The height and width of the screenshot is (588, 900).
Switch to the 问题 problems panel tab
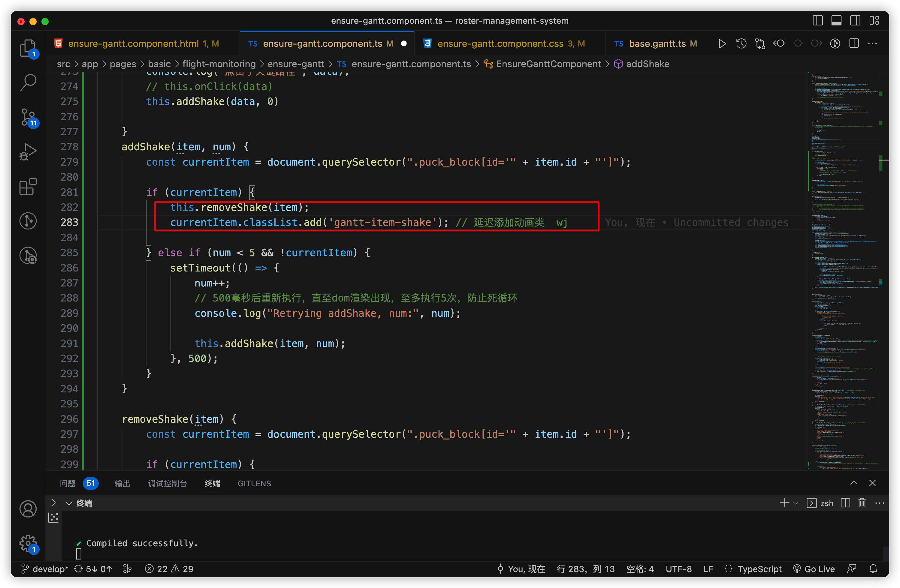[x=68, y=483]
